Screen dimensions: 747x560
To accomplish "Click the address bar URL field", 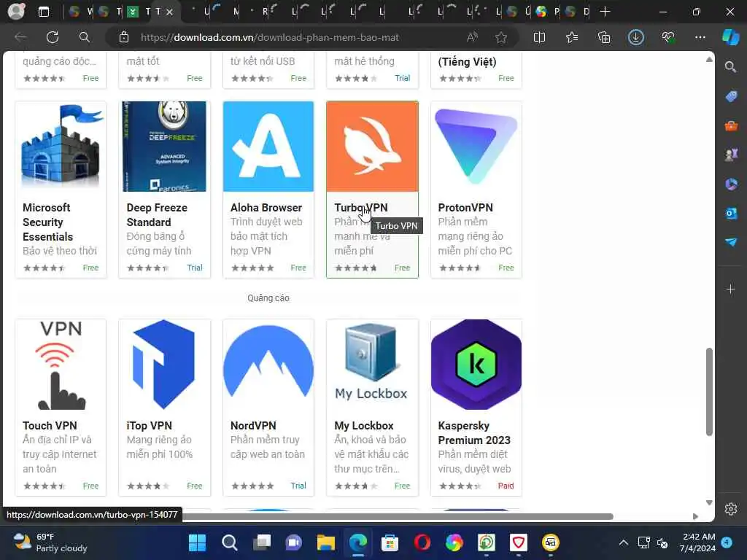I will click(x=270, y=37).
